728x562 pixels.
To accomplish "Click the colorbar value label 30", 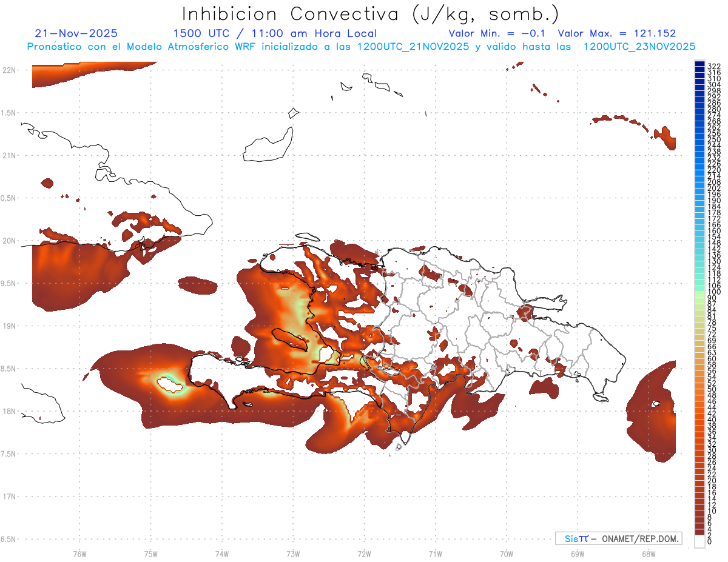I will (712, 449).
